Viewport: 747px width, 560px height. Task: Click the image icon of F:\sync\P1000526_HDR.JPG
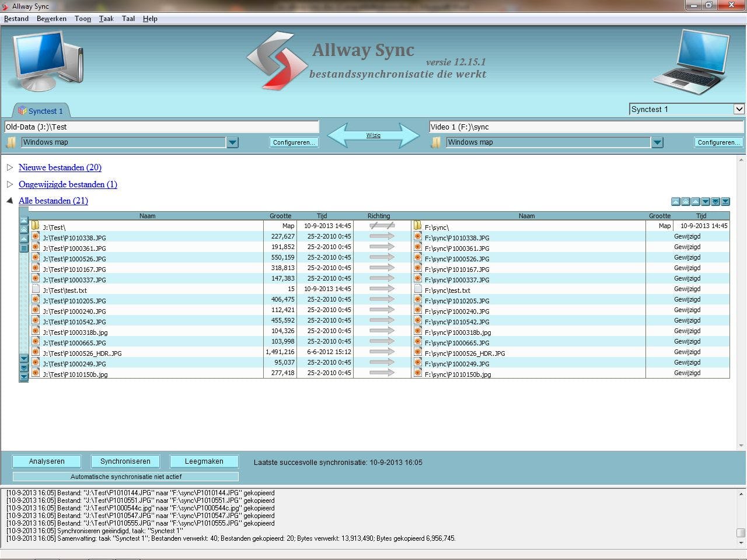click(x=418, y=352)
